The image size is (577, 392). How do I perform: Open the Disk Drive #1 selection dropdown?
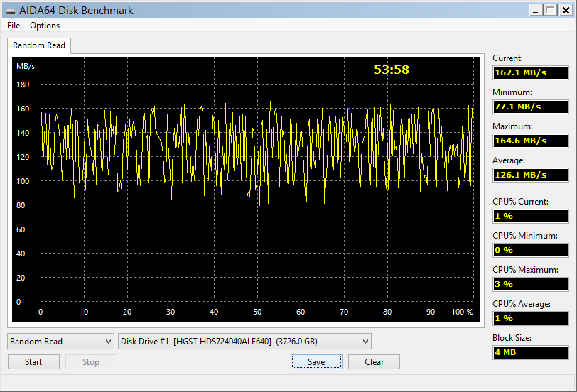pyautogui.click(x=244, y=342)
